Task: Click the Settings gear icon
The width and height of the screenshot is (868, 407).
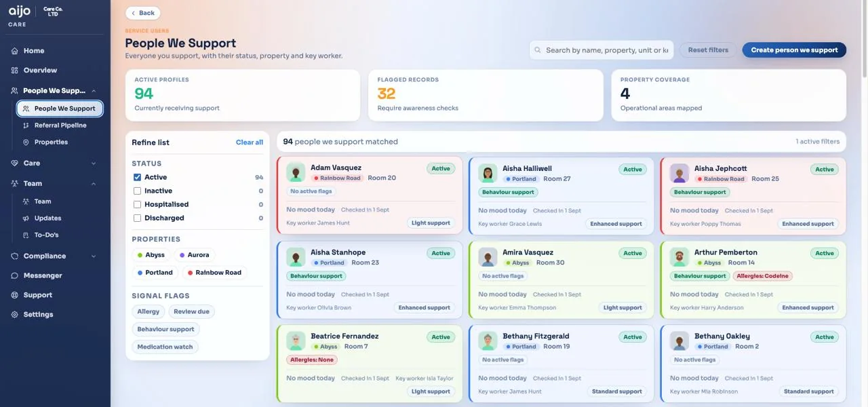Action: tap(15, 315)
